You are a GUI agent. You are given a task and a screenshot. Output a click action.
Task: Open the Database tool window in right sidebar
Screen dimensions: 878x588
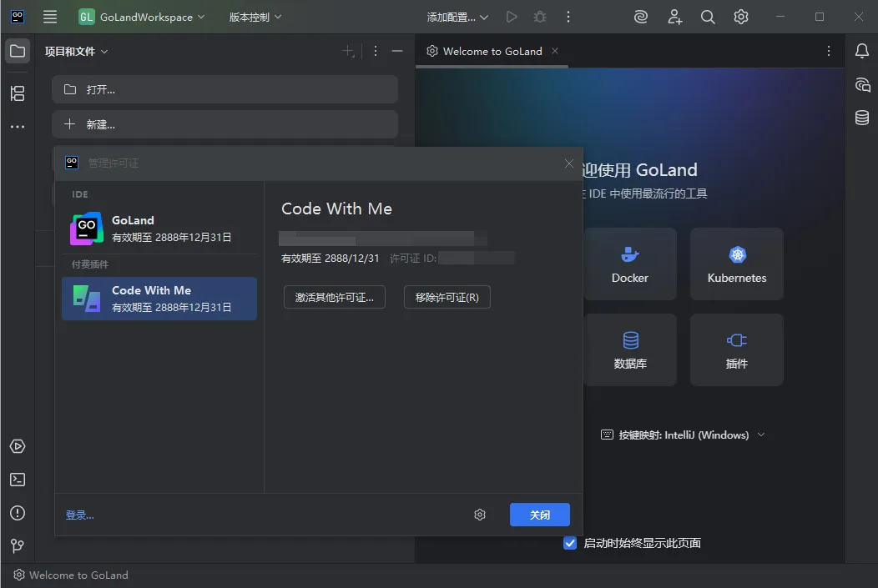[862, 118]
